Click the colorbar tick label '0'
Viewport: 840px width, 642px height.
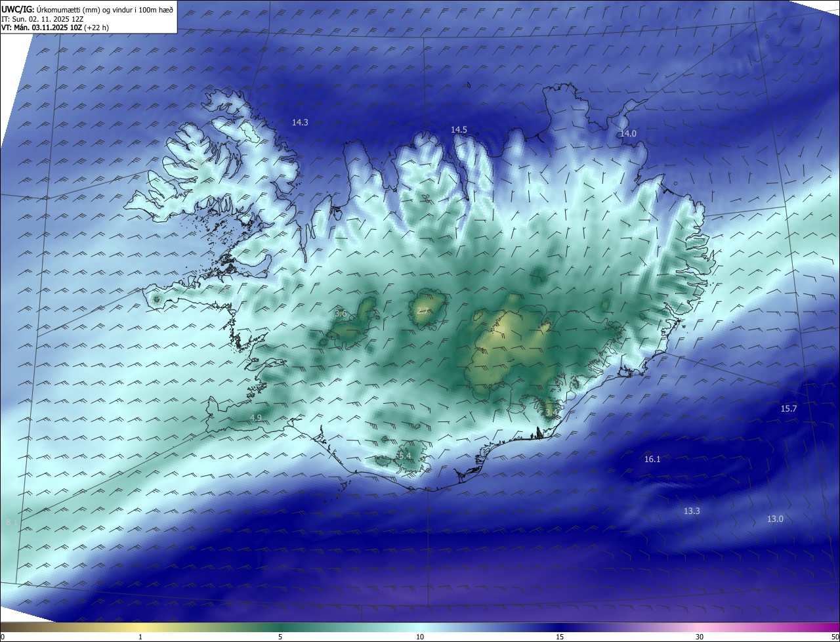click(2, 637)
